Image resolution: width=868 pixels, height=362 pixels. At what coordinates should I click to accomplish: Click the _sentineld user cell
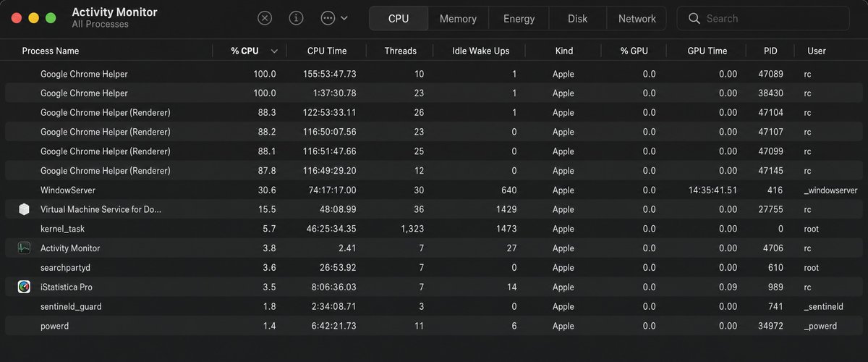click(x=824, y=306)
